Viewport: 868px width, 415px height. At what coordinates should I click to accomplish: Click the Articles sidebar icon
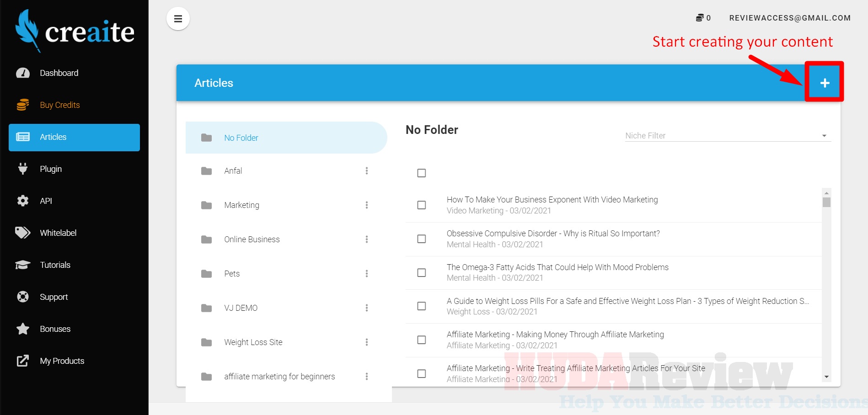coord(23,137)
